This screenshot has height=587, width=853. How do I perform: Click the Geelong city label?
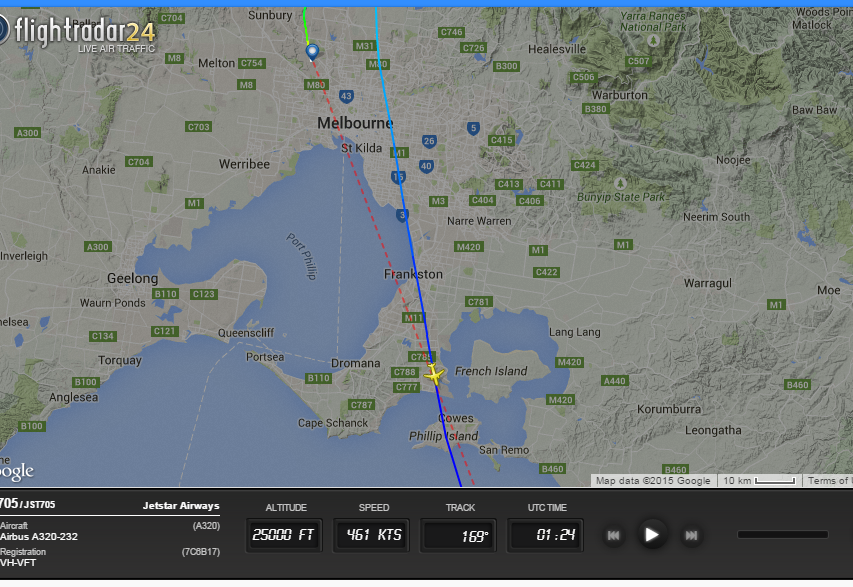pyautogui.click(x=132, y=279)
